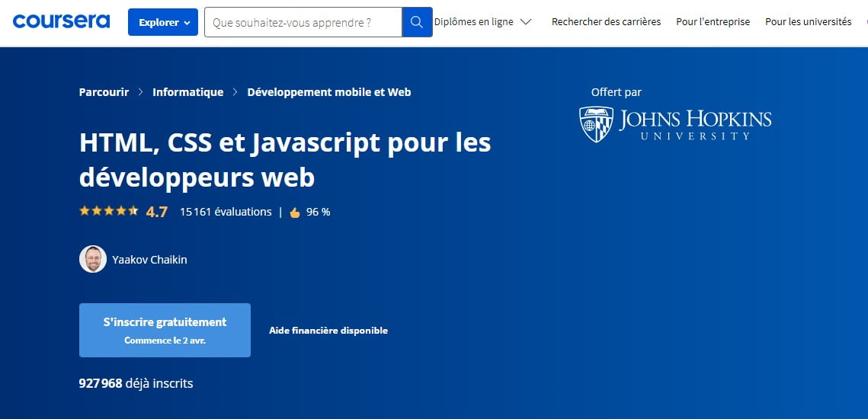Open Pour les universités link
This screenshot has height=419, width=868.
(x=809, y=21)
